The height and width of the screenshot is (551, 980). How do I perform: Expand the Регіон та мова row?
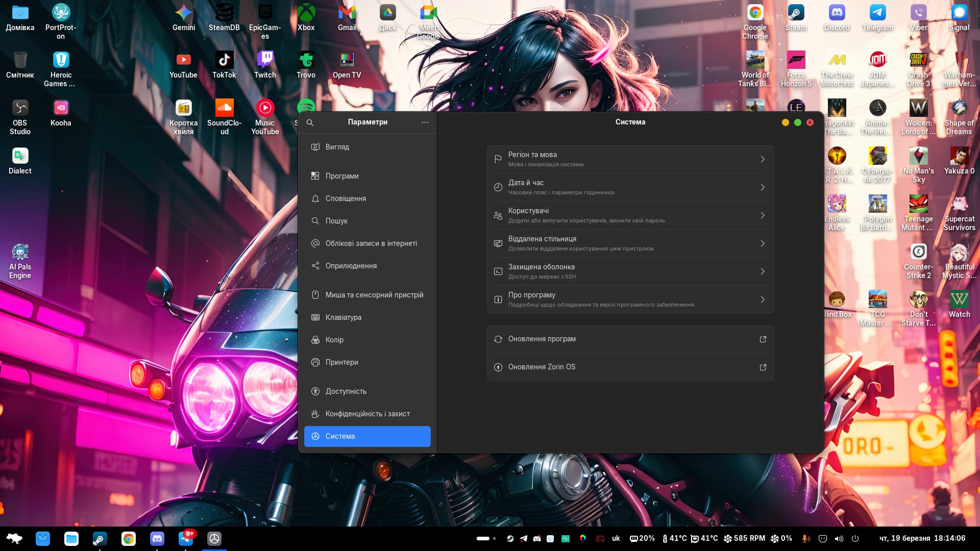pos(630,159)
